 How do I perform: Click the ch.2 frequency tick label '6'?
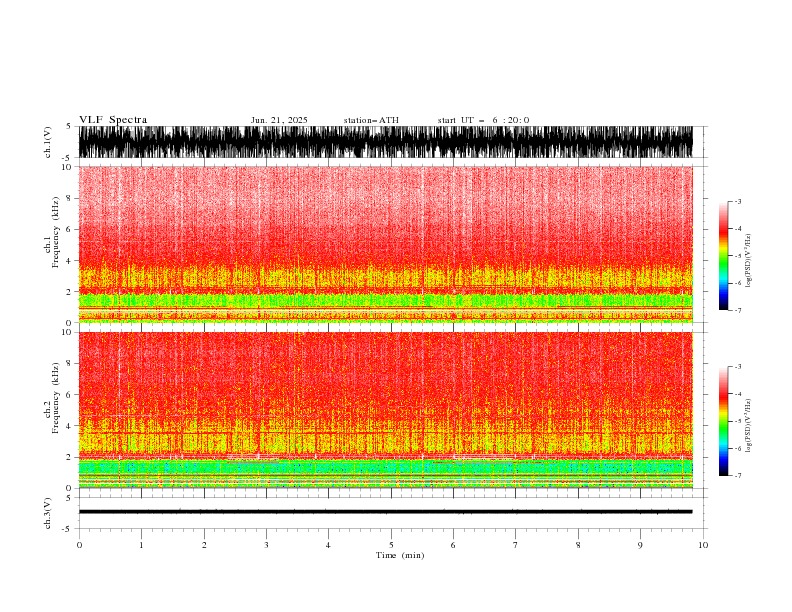pyautogui.click(x=70, y=395)
